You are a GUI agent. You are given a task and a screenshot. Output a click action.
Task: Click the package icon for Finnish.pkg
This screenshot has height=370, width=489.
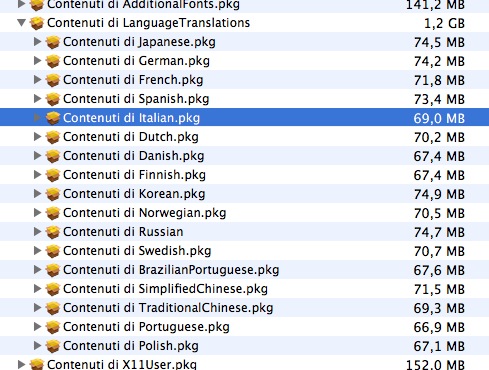tap(53, 175)
